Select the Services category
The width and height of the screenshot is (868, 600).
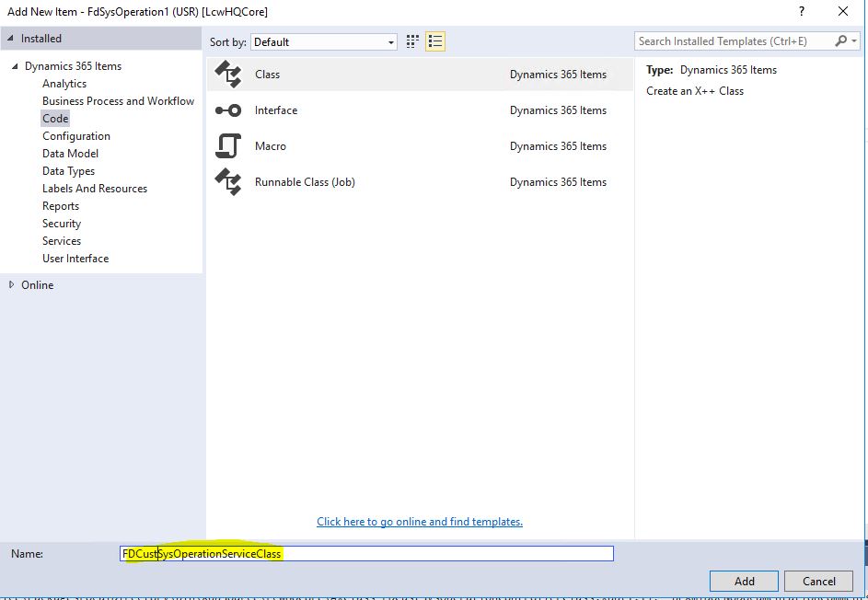click(x=62, y=241)
